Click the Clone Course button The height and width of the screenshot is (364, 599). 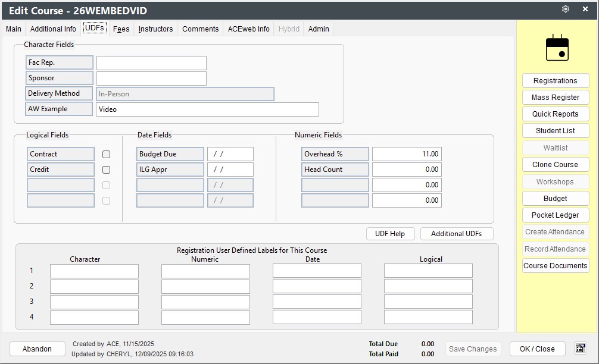tap(556, 165)
